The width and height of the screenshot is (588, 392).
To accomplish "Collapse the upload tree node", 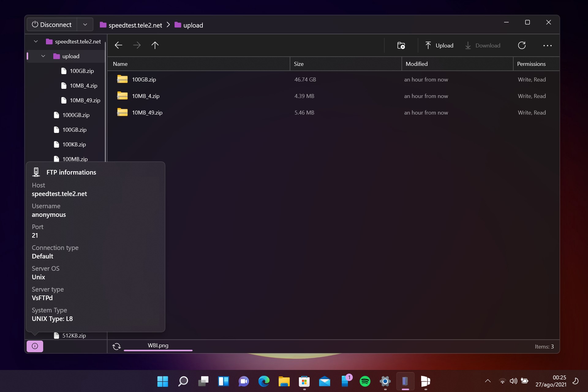I will [x=43, y=56].
